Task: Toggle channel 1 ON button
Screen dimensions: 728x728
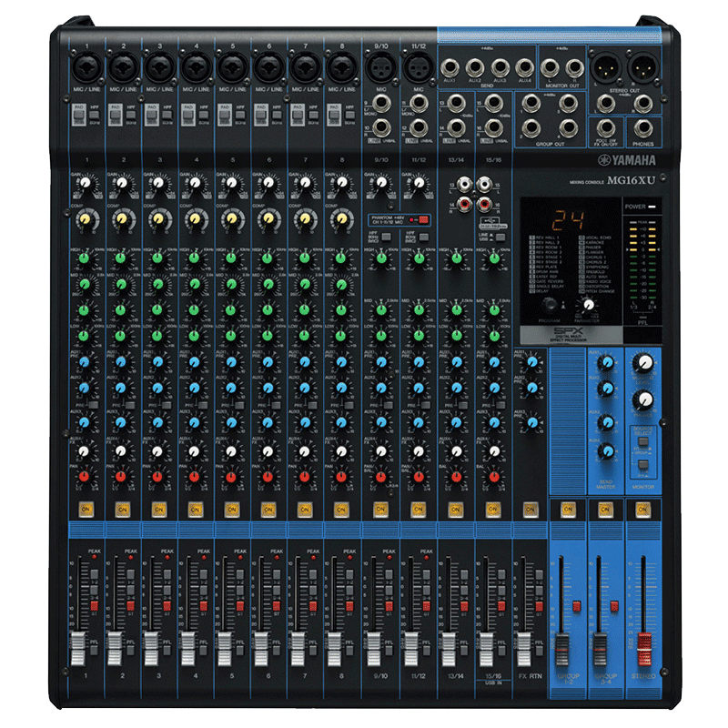Action: 86,510
